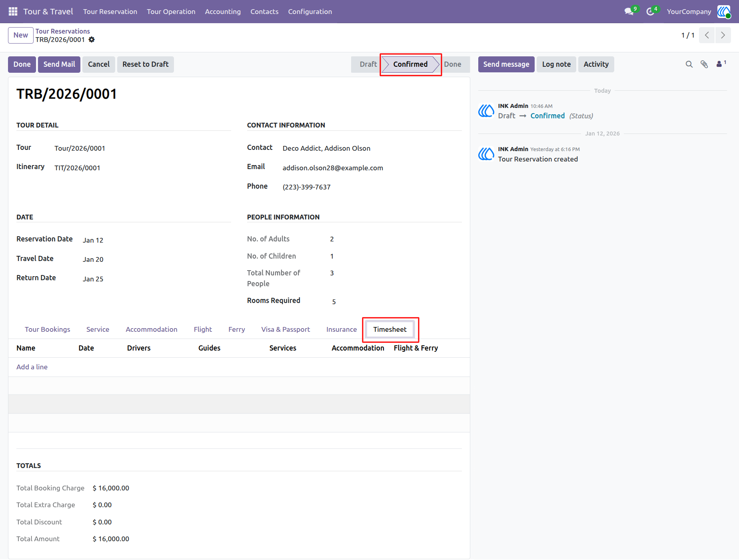The image size is (739, 560).
Task: Switch to the Accommodation tab
Action: point(152,329)
